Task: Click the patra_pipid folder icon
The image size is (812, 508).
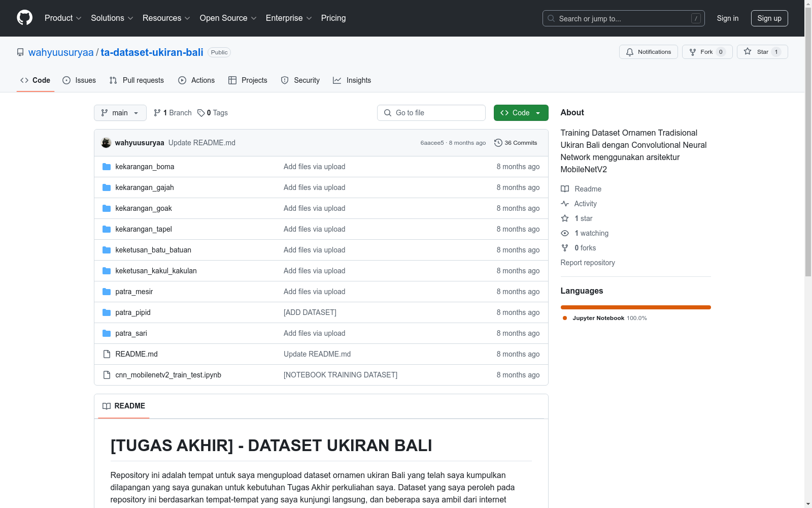Action: [107, 312]
